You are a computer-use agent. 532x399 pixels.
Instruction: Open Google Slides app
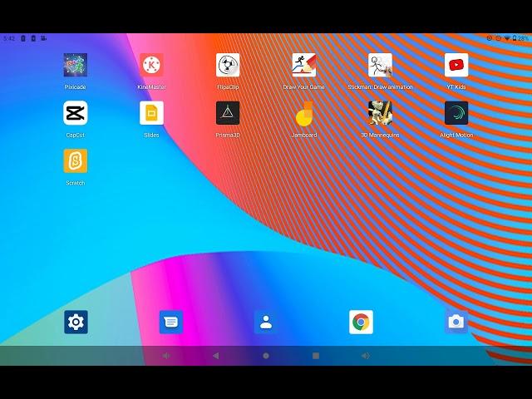(x=151, y=113)
